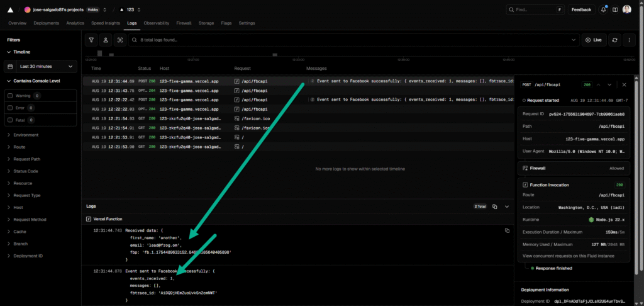The width and height of the screenshot is (644, 306).
Task: Open the Observability tab
Action: [x=156, y=23]
